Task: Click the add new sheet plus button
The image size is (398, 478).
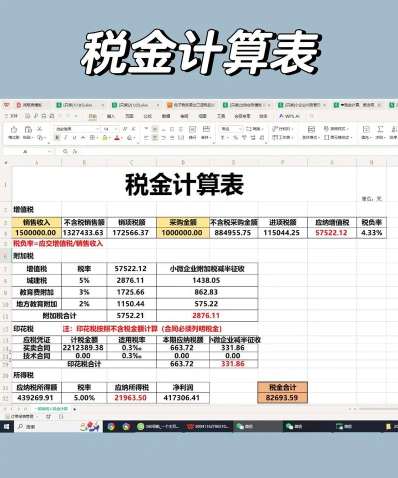Action: click(75, 409)
